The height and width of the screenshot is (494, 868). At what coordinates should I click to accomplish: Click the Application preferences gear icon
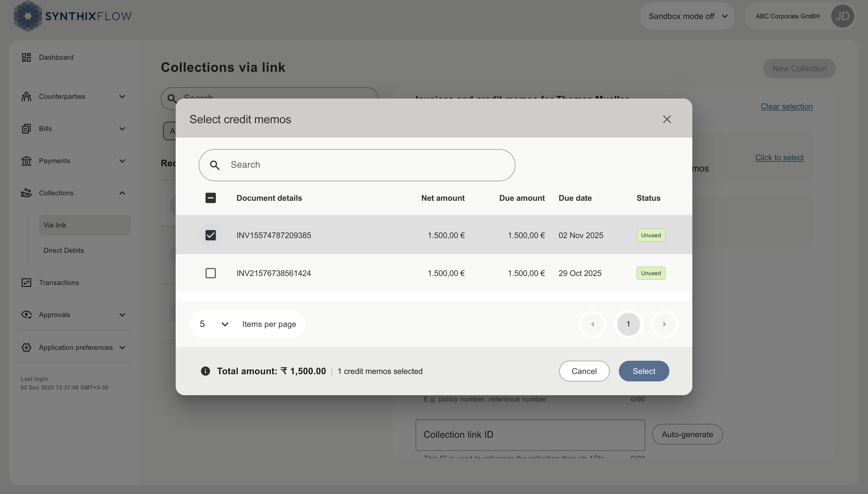26,348
